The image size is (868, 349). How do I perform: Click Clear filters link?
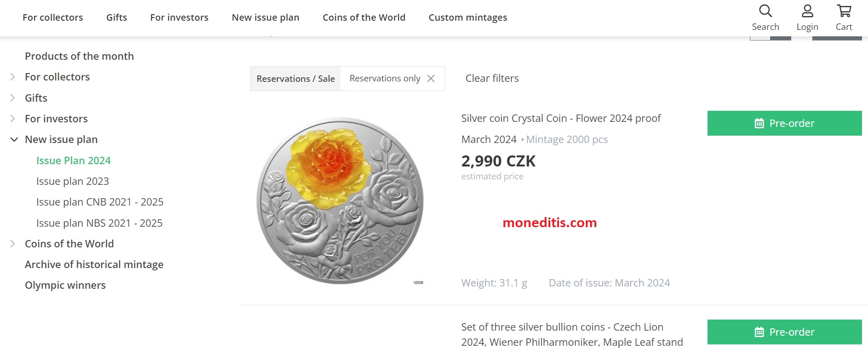coord(492,79)
